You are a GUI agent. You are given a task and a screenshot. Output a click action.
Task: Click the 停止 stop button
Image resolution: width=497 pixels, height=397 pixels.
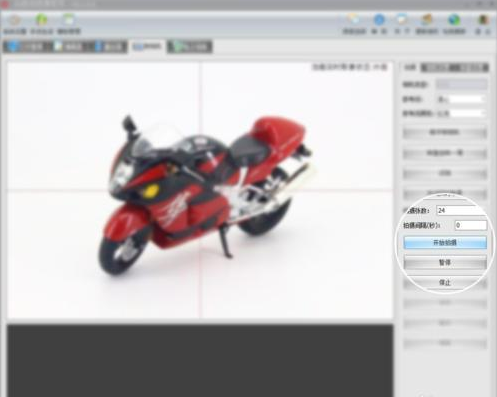(445, 282)
